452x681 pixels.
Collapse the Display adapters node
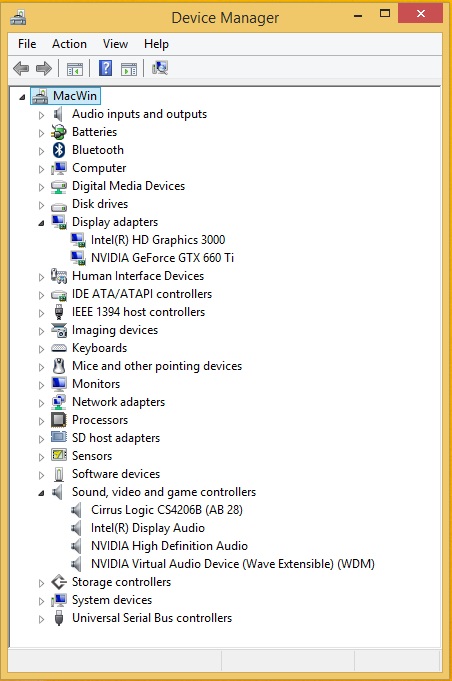pos(41,223)
